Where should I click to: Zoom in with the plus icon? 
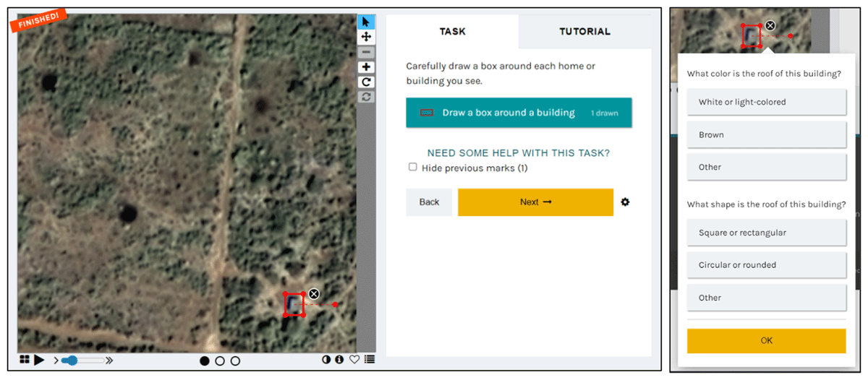(366, 67)
